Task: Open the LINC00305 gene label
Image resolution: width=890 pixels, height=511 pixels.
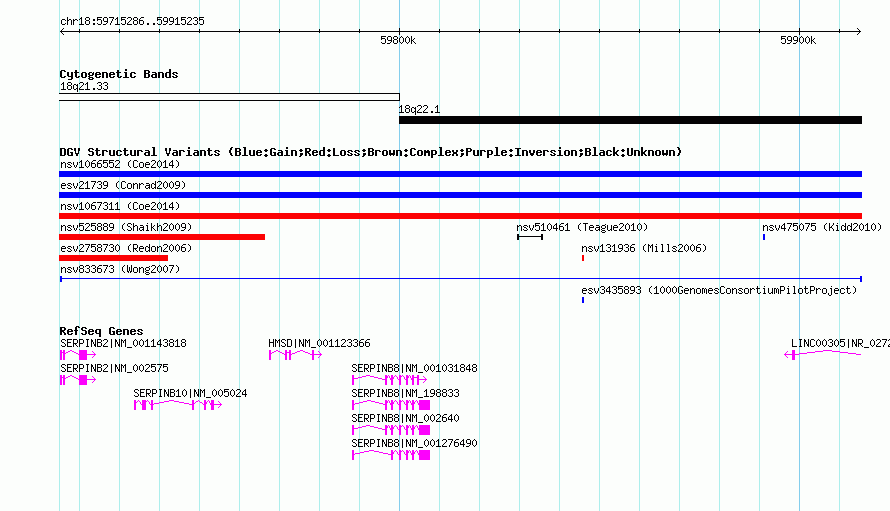Action: [x=840, y=344]
